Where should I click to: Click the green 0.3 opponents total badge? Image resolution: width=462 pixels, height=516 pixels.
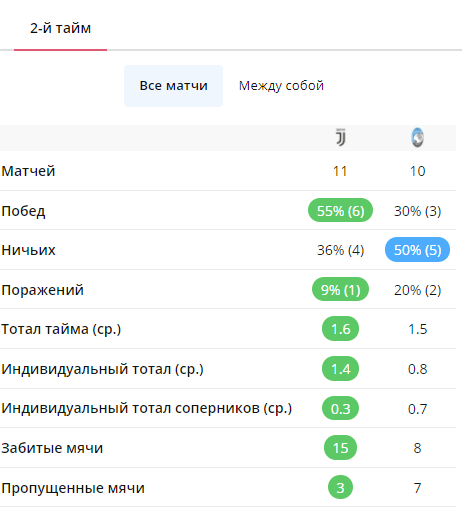pos(340,408)
